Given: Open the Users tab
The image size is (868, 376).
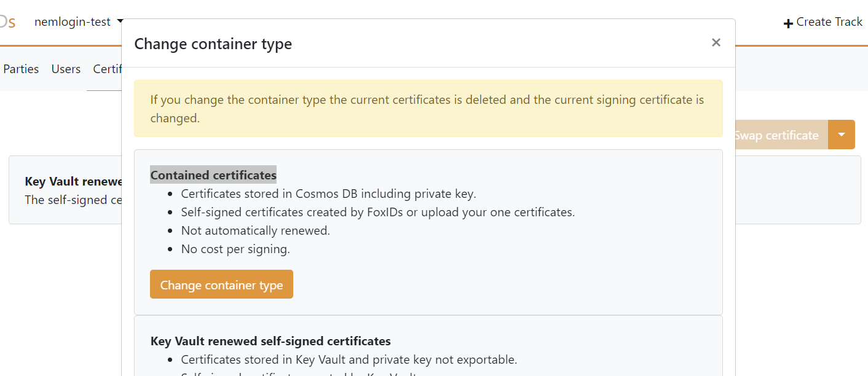Looking at the screenshot, I should pos(66,69).
